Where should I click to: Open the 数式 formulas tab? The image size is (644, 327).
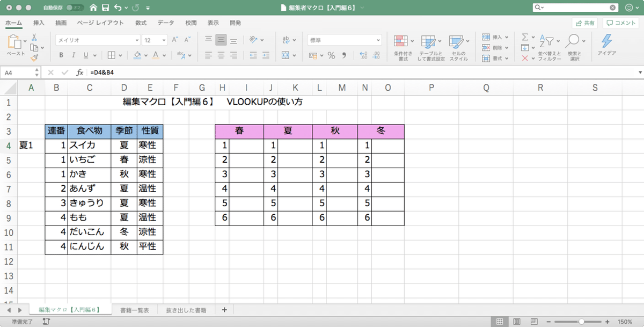click(141, 23)
